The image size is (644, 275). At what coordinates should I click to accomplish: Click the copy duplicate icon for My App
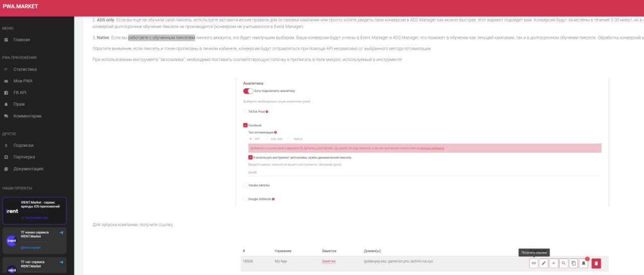point(574,263)
